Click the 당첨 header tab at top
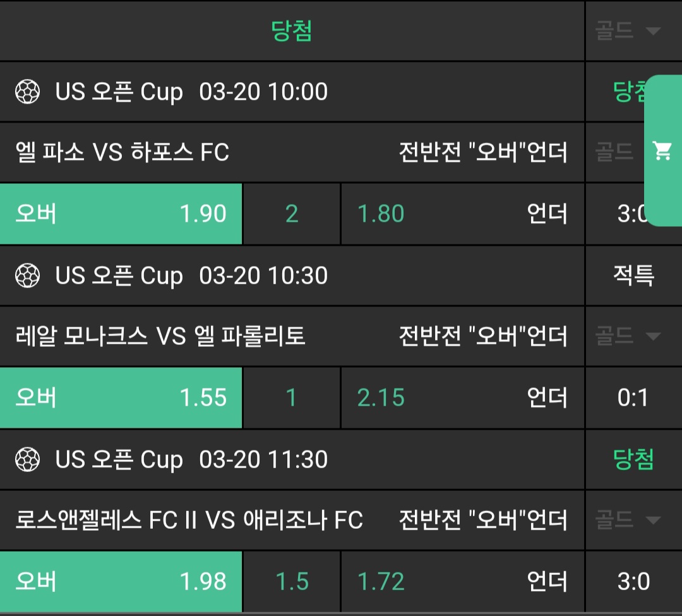Viewport: 682px width, 616px height. click(x=292, y=30)
